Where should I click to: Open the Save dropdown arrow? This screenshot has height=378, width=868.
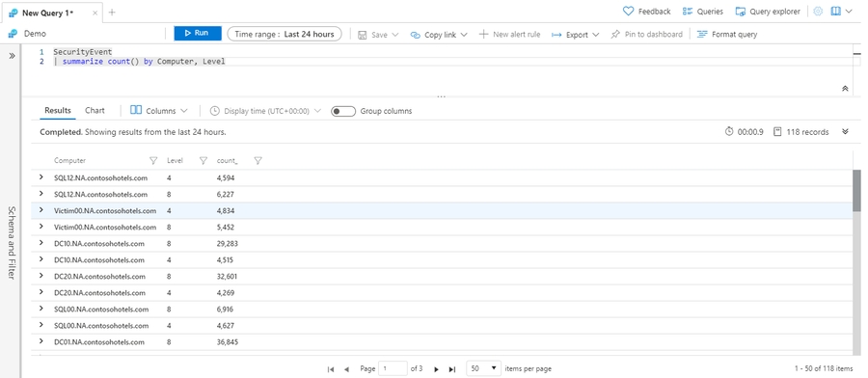point(395,35)
